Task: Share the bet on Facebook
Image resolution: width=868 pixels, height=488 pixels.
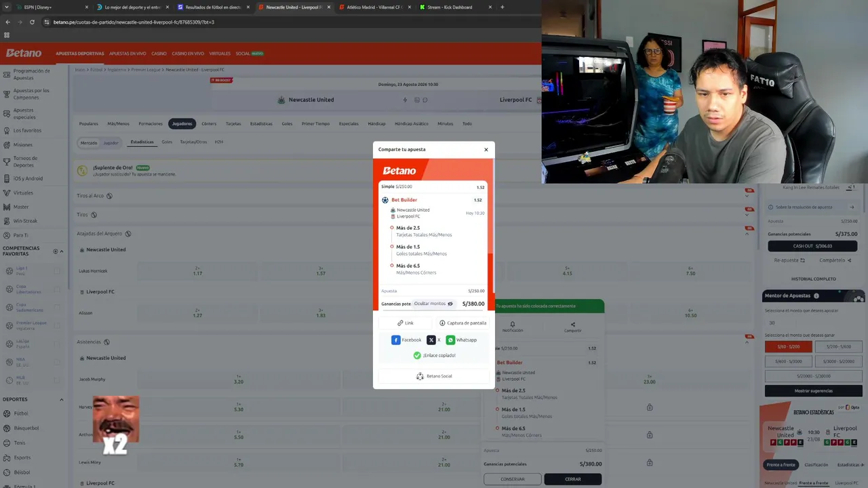Action: point(406,340)
